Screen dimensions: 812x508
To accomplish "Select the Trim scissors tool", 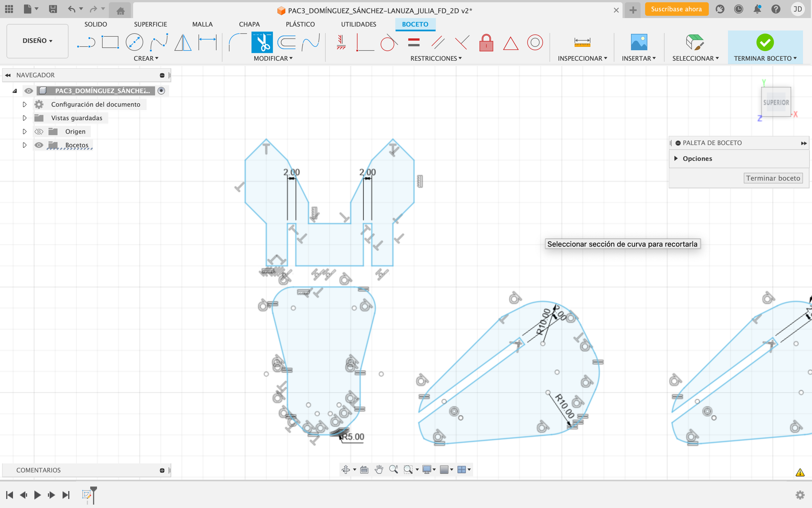I will (262, 42).
